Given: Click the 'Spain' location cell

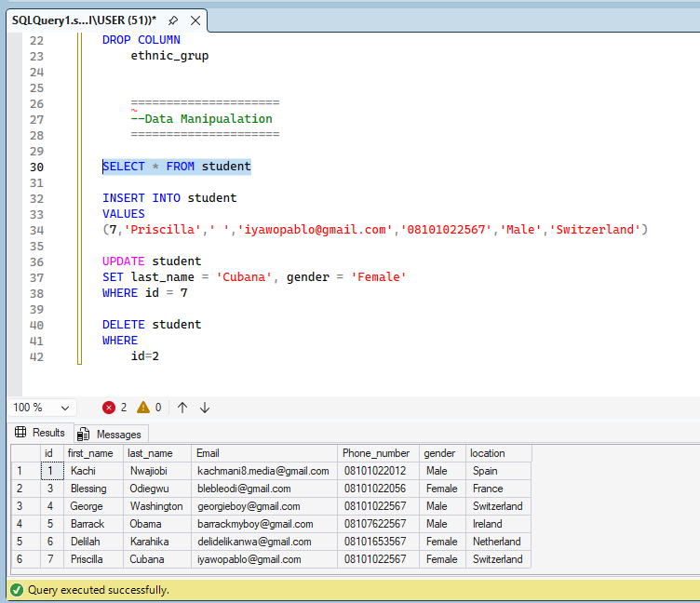Looking at the screenshot, I should pyautogui.click(x=498, y=471).
